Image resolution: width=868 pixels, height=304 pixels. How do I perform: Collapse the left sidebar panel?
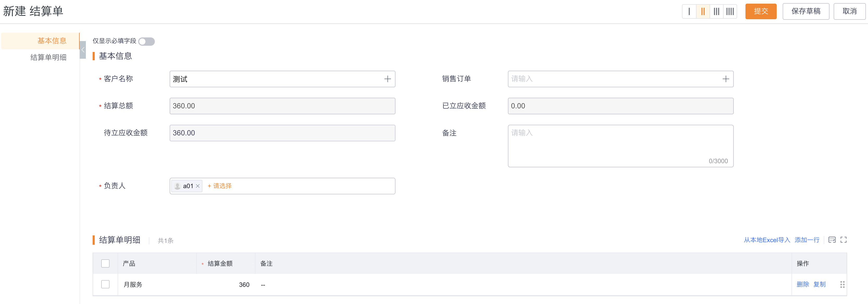point(82,50)
